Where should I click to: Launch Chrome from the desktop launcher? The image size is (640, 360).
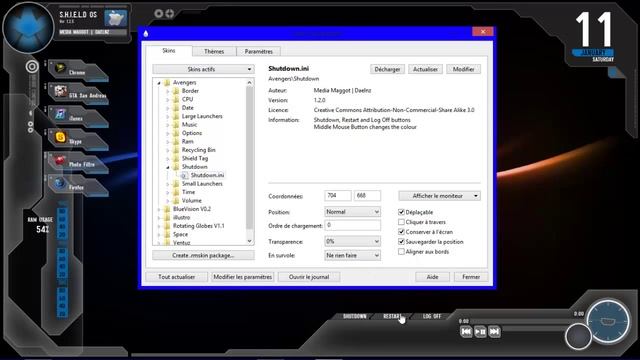(78, 71)
